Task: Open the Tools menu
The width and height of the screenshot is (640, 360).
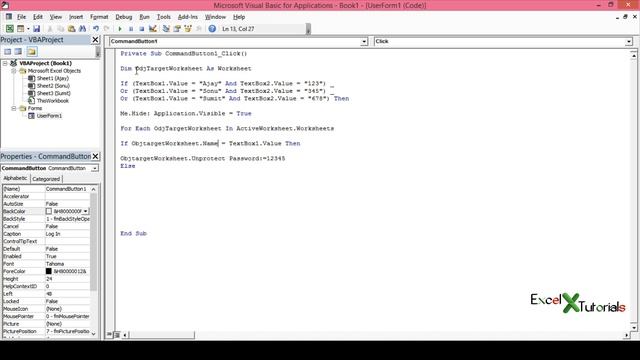Action: pos(164,17)
